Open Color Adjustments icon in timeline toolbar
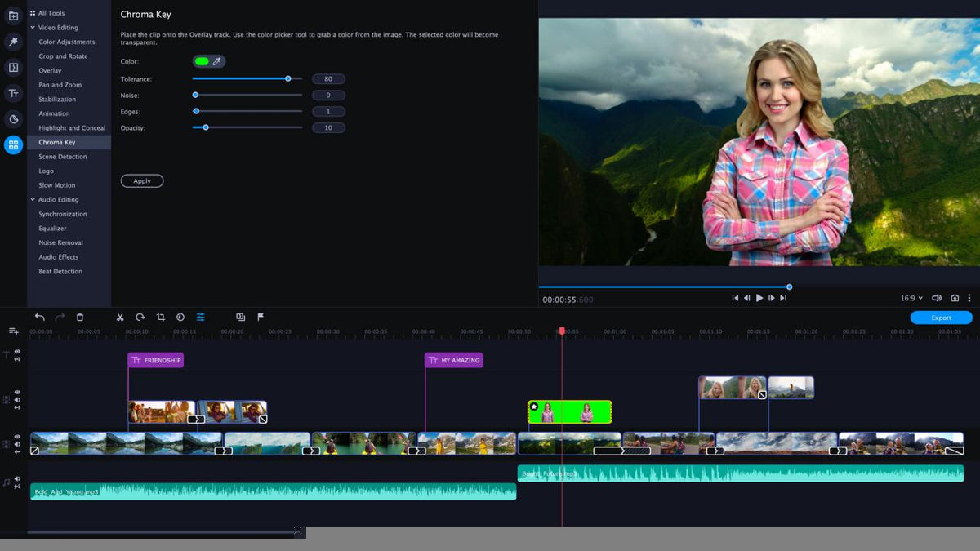The height and width of the screenshot is (551, 980). 180,317
